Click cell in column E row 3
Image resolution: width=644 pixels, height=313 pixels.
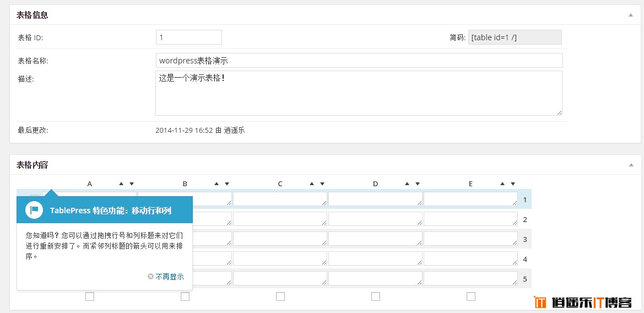pos(470,238)
